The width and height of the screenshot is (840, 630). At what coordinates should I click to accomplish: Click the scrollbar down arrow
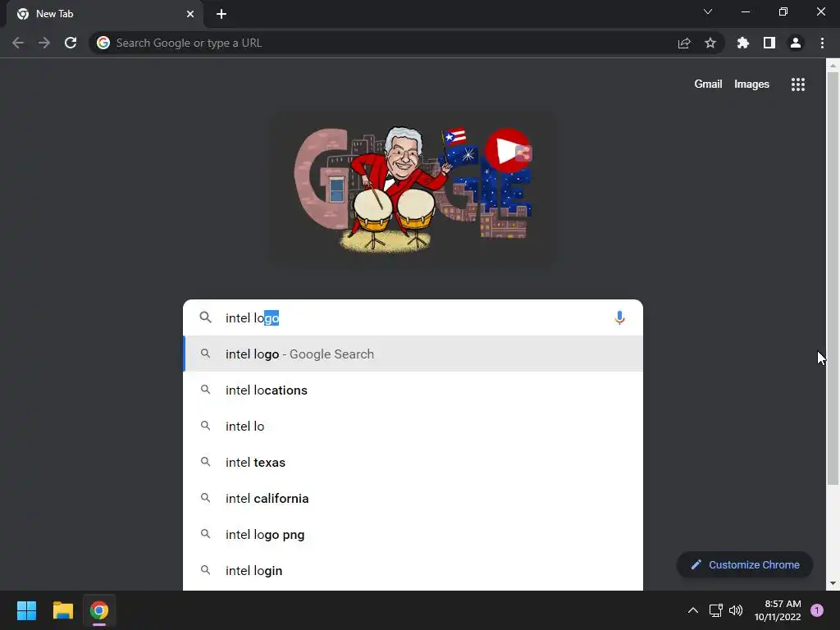coord(833,583)
